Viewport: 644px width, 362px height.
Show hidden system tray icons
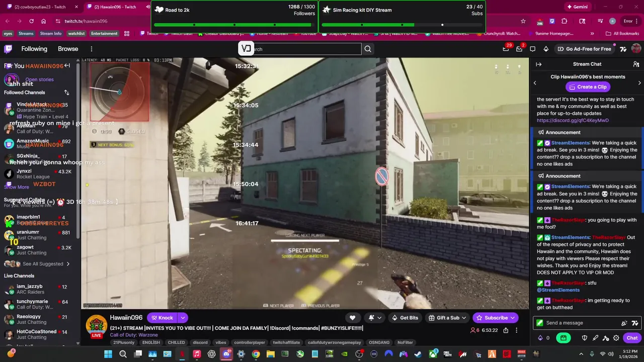[x=581, y=354]
